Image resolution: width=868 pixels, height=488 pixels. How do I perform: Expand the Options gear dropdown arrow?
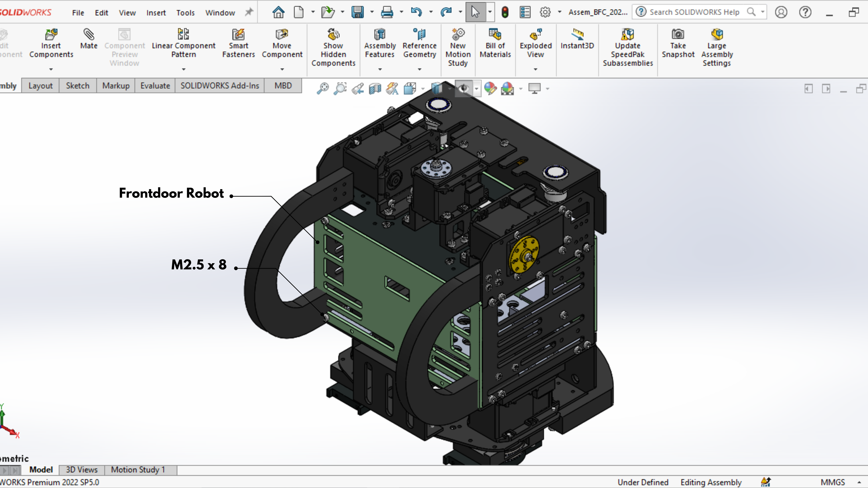point(560,12)
